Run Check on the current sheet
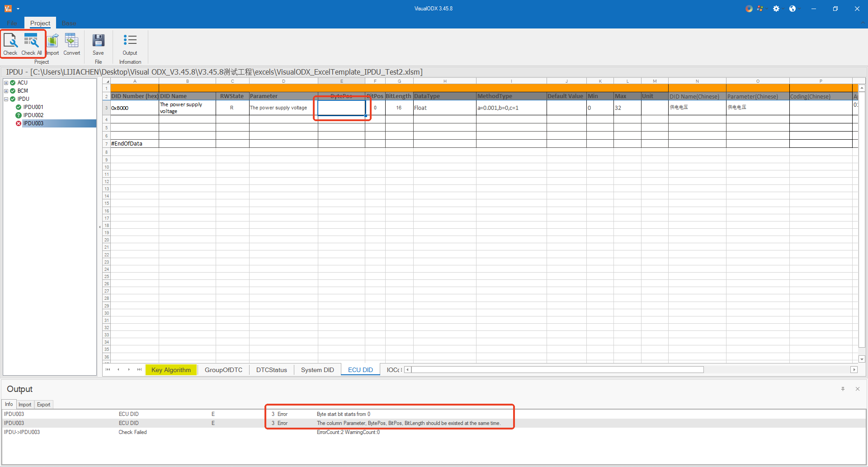 [x=10, y=44]
